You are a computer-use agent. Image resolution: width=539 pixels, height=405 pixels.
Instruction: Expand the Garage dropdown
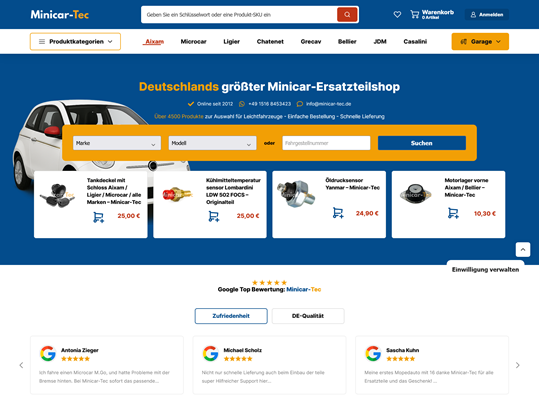click(480, 42)
